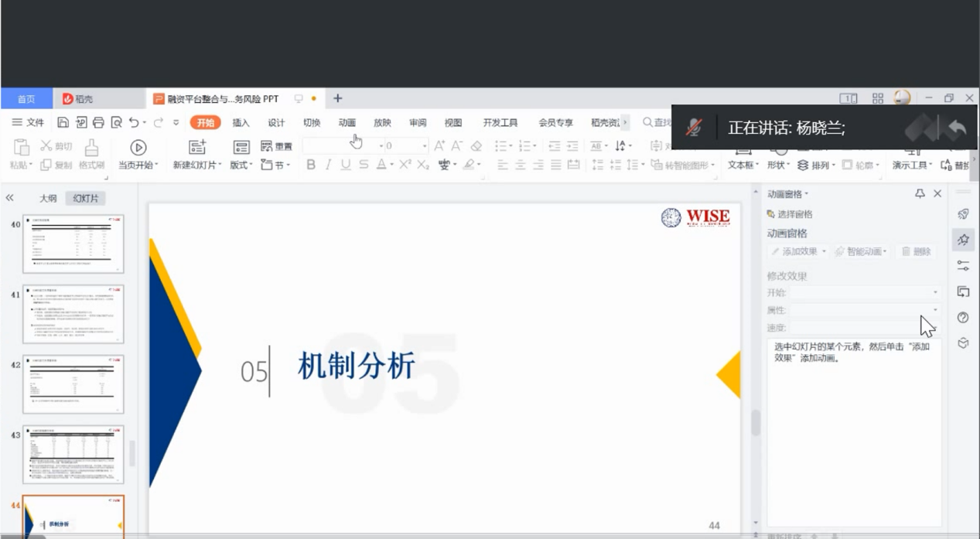Expand the 属性 property dropdown

coord(934,310)
